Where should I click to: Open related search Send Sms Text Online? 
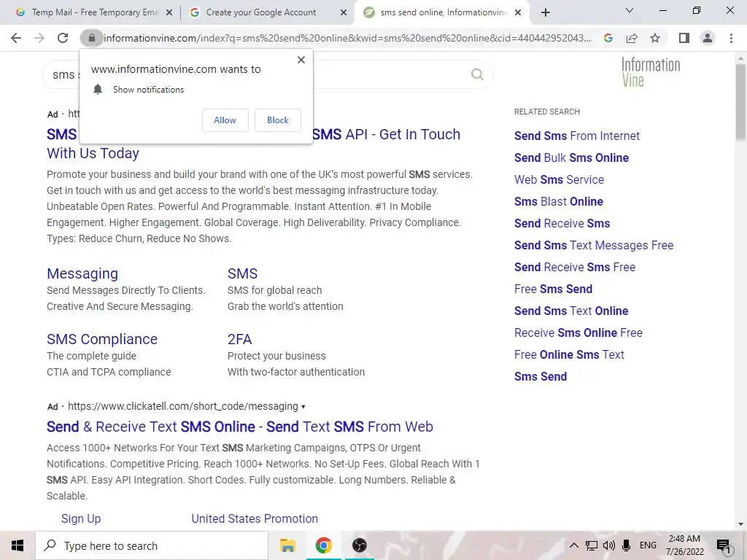tap(571, 311)
